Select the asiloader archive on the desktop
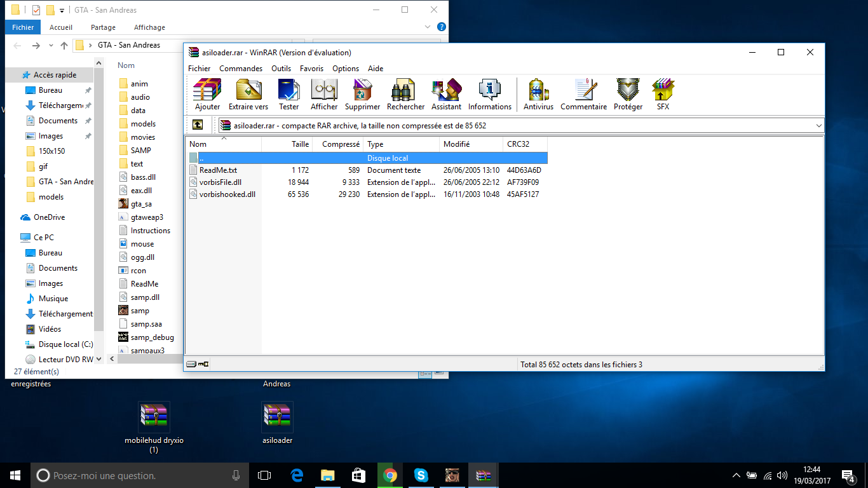Image resolution: width=868 pixels, height=488 pixels. [277, 423]
